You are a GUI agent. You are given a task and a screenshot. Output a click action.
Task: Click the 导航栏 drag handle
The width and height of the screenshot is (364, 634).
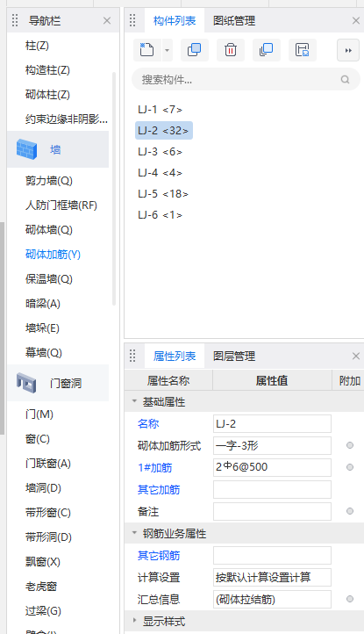click(x=15, y=20)
